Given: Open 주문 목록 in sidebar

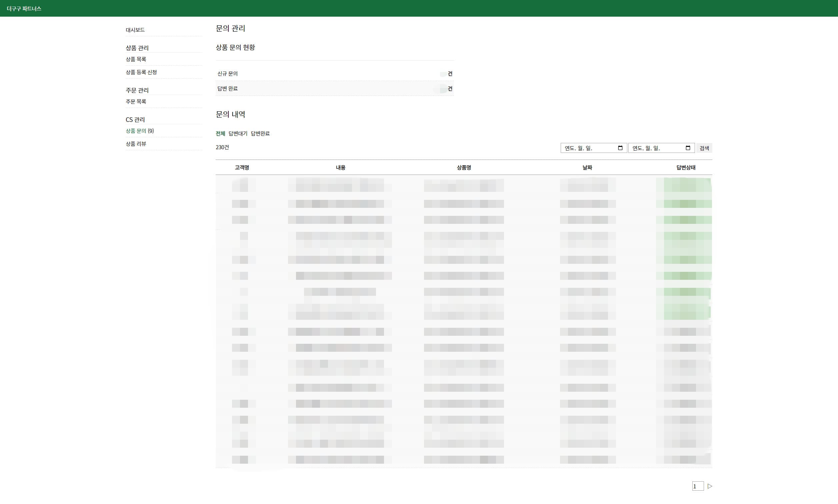Looking at the screenshot, I should point(136,101).
